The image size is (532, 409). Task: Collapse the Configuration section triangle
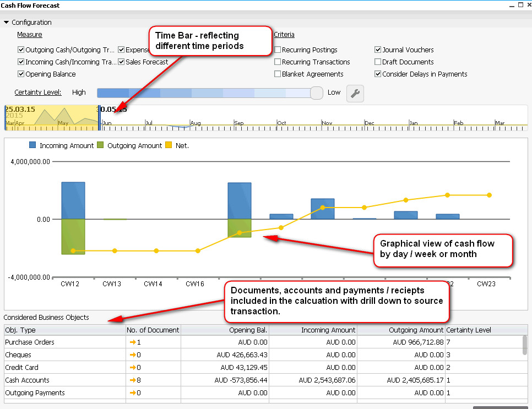7,23
